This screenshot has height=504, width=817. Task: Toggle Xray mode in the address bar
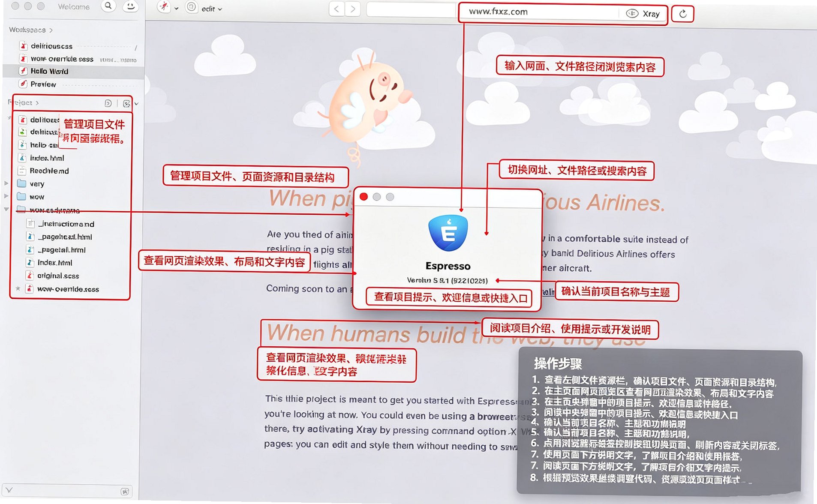click(x=643, y=14)
